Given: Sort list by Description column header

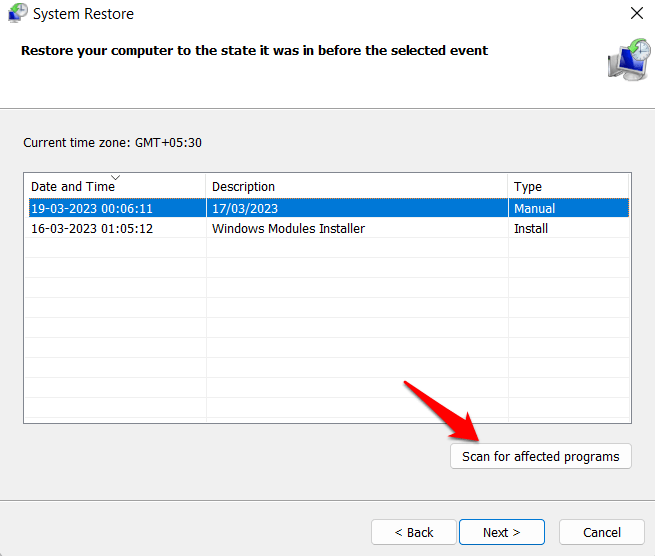Looking at the screenshot, I should click(243, 187).
